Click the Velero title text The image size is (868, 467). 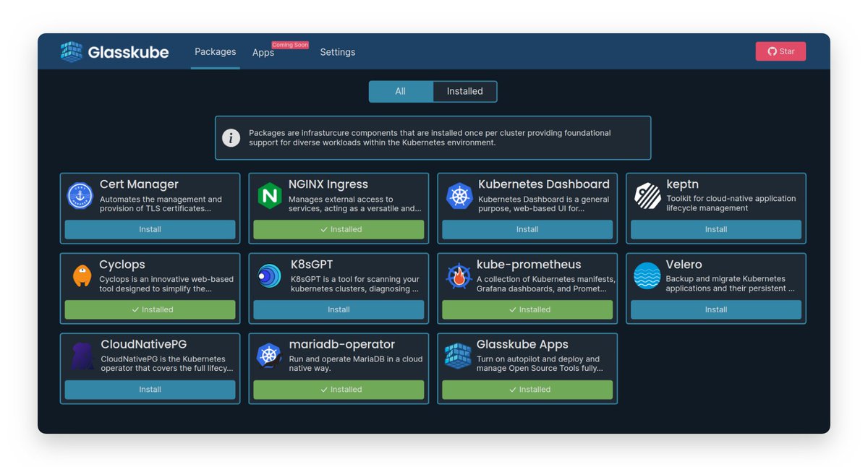click(x=684, y=265)
